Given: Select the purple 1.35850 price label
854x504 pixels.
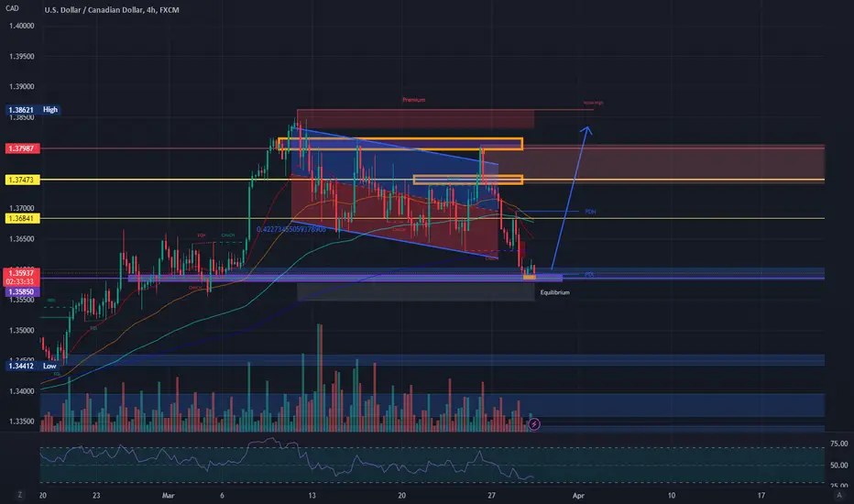Looking at the screenshot, I should pyautogui.click(x=22, y=292).
